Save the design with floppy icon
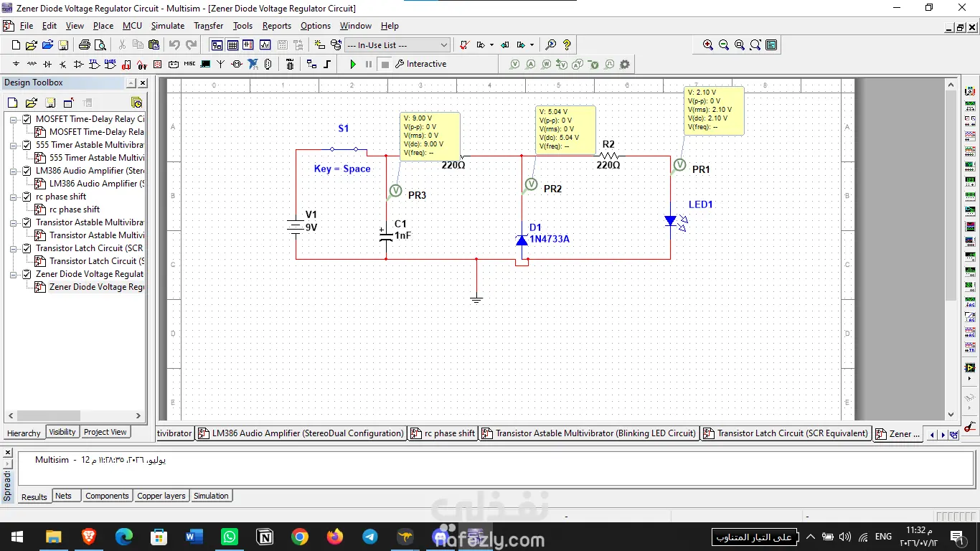980x551 pixels. pos(63,44)
